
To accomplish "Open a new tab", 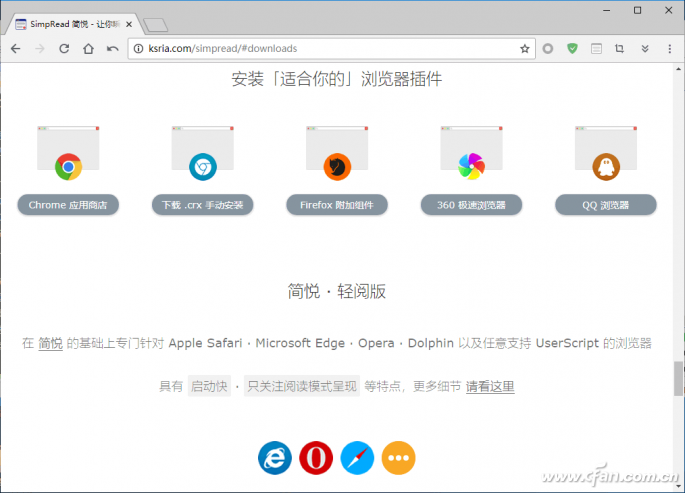I will coord(156,25).
